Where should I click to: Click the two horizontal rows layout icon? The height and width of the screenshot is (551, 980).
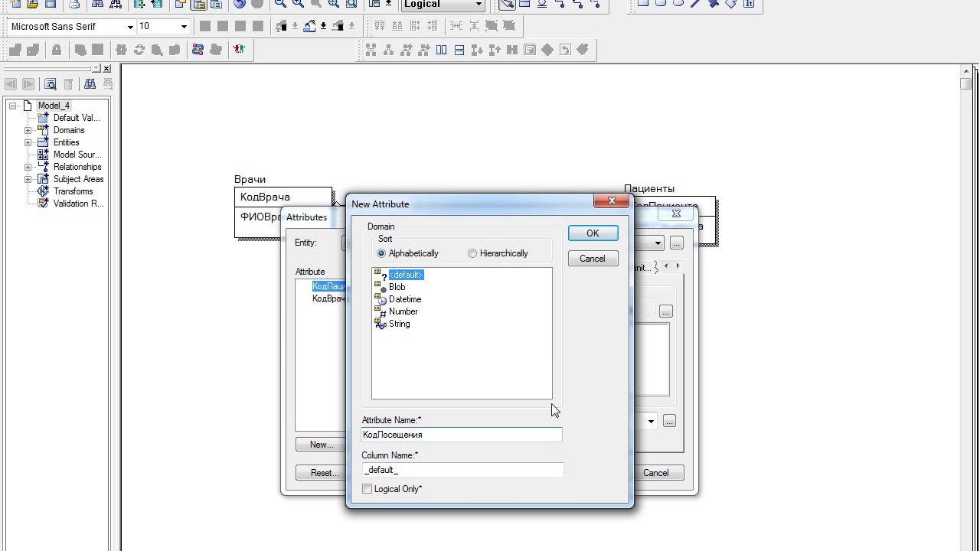459,50
